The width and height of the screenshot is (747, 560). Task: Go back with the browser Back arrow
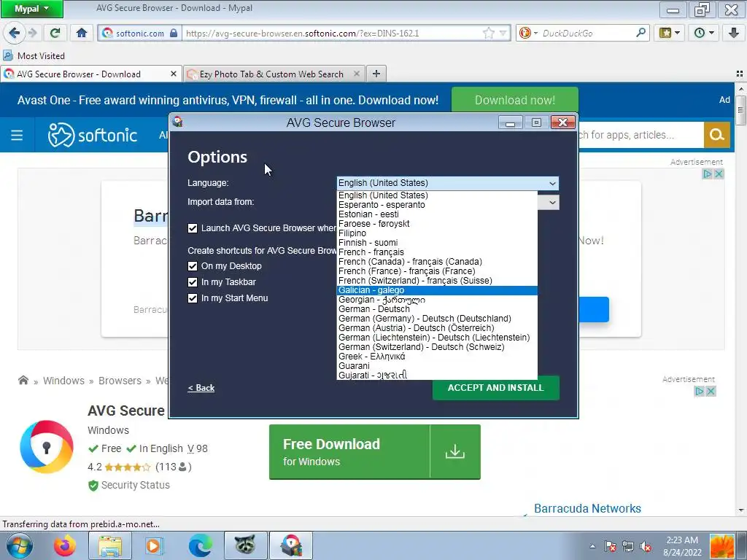(14, 33)
